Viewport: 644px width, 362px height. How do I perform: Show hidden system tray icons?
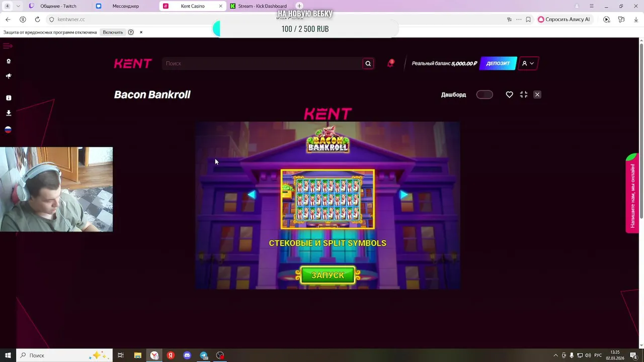pos(555,355)
